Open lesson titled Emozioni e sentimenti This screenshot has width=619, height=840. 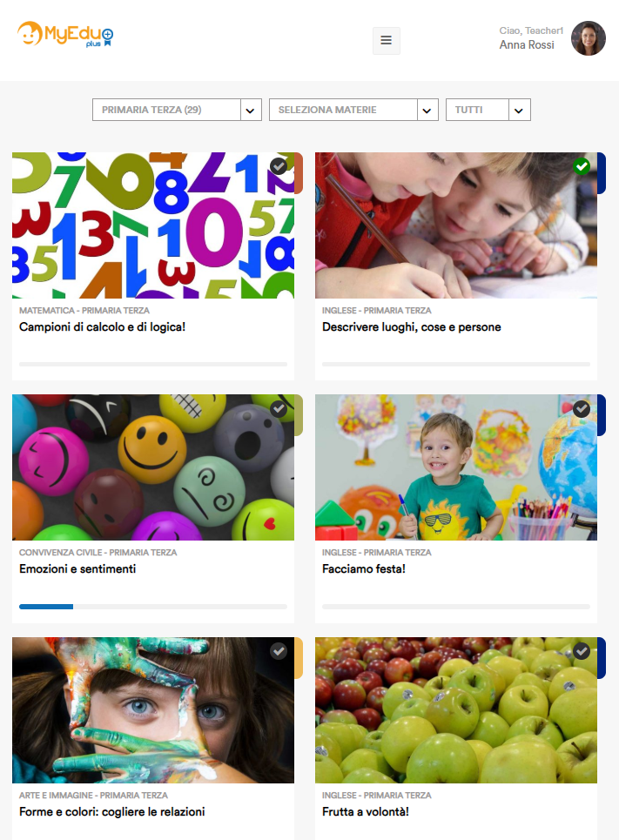point(77,569)
